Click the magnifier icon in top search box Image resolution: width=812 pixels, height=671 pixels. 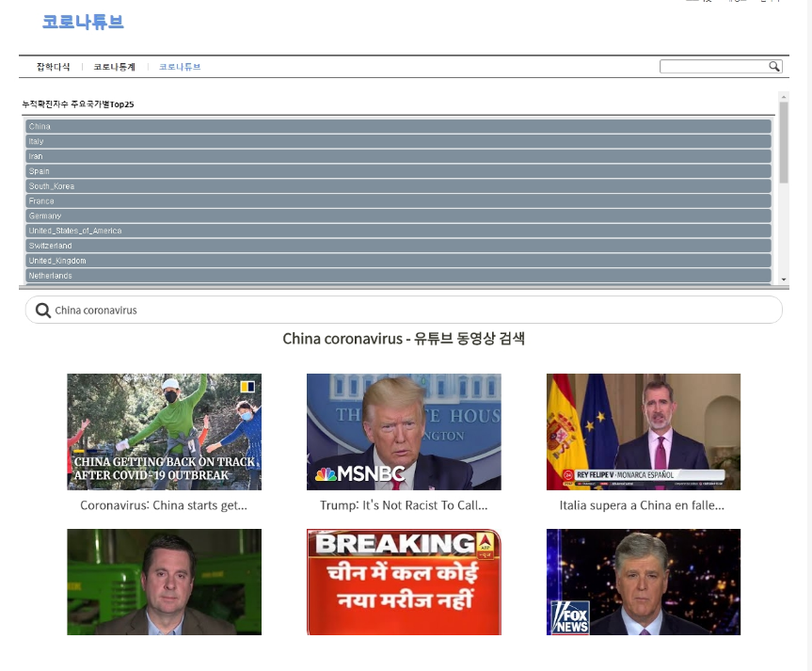774,66
